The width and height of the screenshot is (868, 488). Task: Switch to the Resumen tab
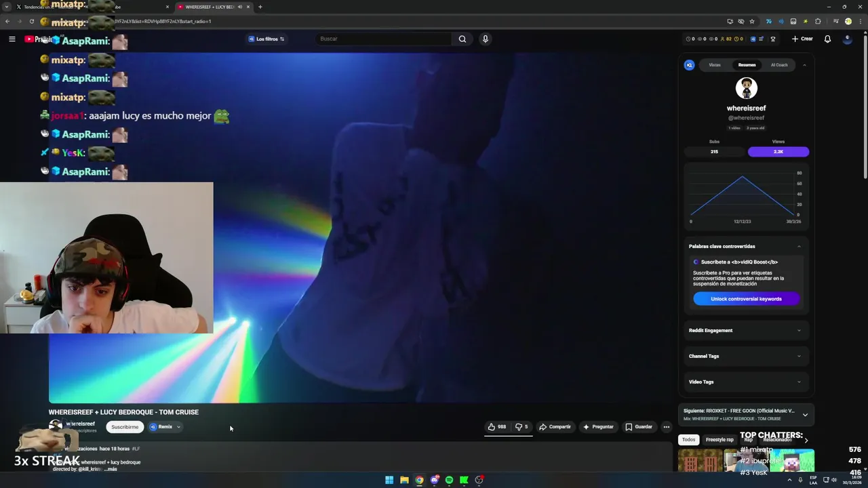pyautogui.click(x=747, y=65)
